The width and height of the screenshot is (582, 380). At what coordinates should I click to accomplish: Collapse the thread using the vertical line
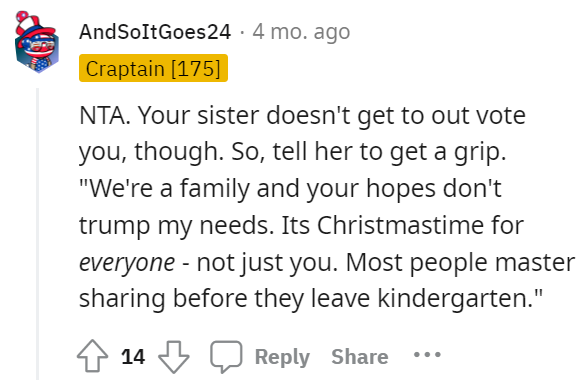pos(37,234)
